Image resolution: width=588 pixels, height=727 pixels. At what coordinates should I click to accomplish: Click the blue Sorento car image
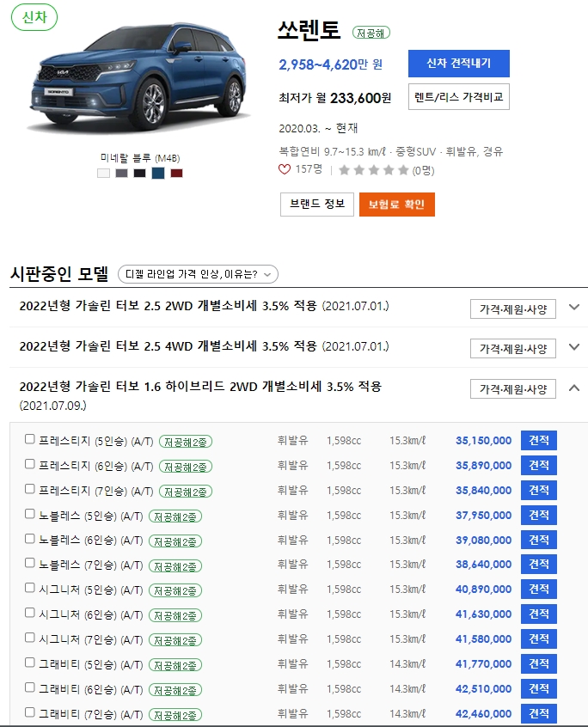138,79
